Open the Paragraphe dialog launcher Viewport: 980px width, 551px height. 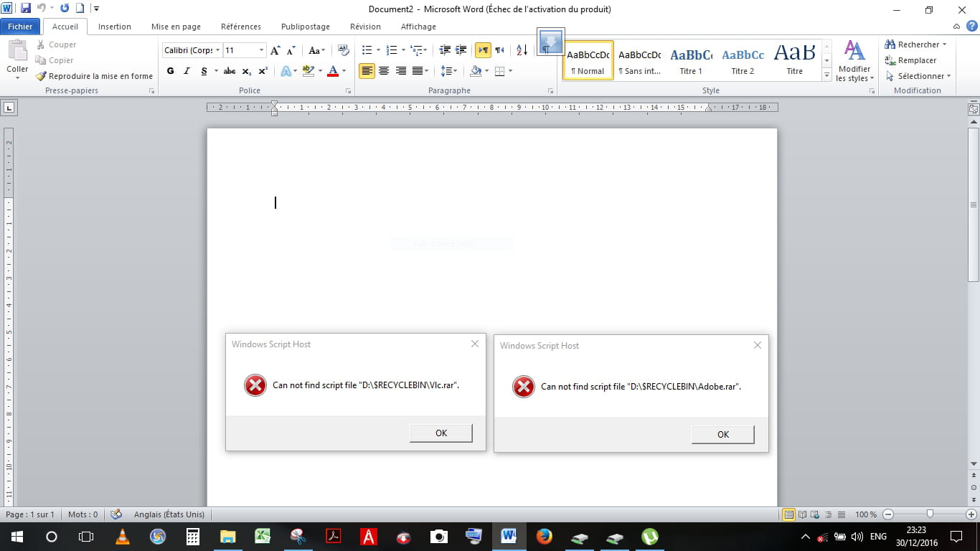pos(551,91)
